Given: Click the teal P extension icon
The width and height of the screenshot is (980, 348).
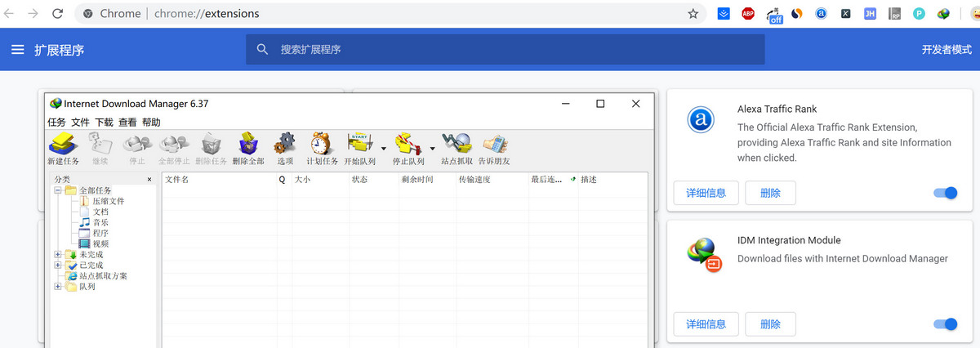Looking at the screenshot, I should pos(919,14).
